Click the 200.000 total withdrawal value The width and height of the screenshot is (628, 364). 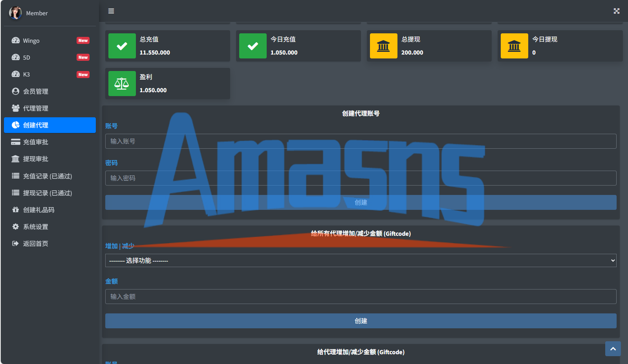[x=412, y=53]
